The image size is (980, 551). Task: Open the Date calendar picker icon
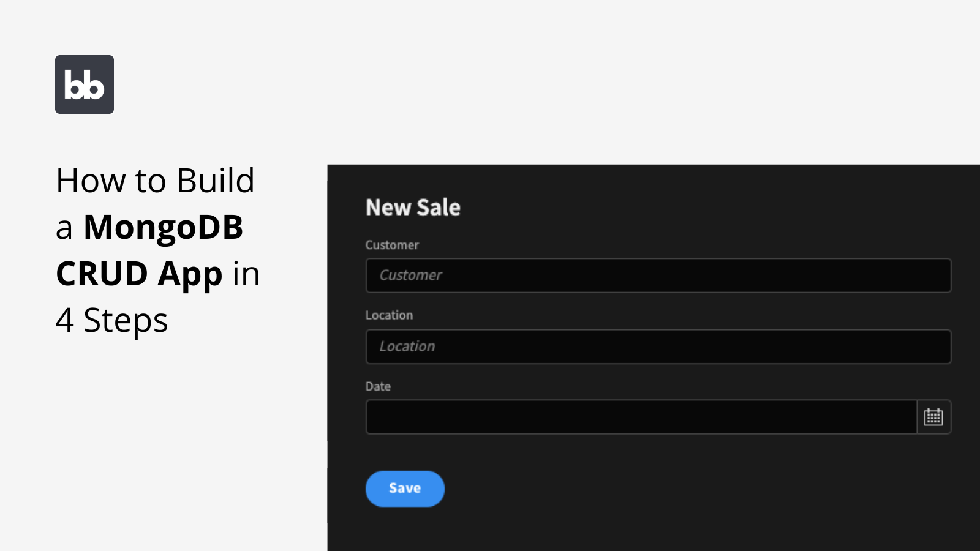(933, 417)
